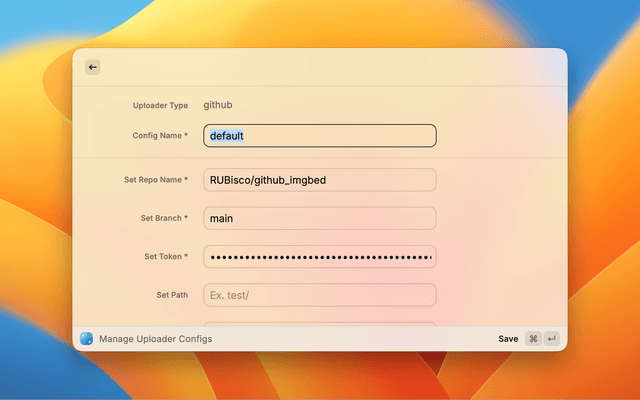This screenshot has height=400, width=640.
Task: Click the Set Repo Name field
Action: [320, 180]
